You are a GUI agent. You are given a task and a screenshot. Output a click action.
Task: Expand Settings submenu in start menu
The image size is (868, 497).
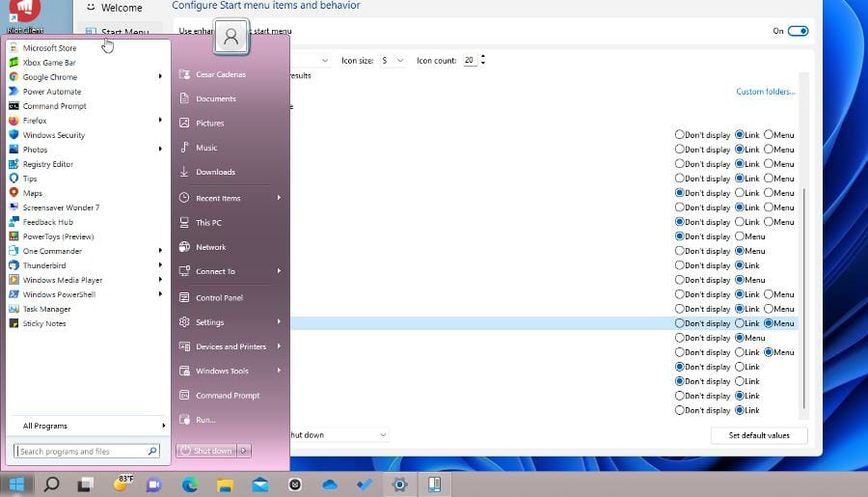[279, 322]
